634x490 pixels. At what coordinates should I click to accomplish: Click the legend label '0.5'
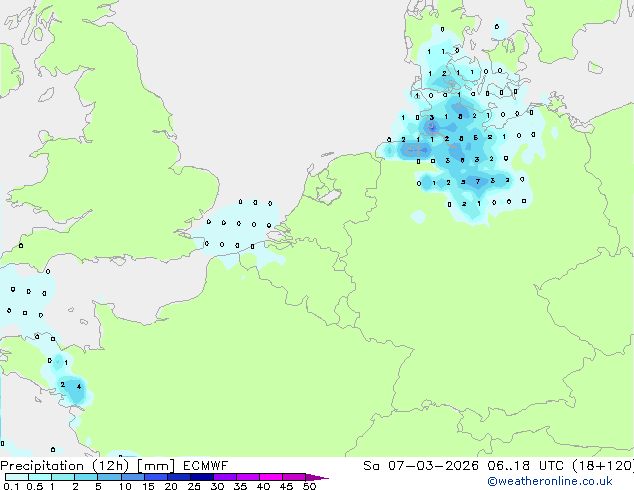(35, 486)
